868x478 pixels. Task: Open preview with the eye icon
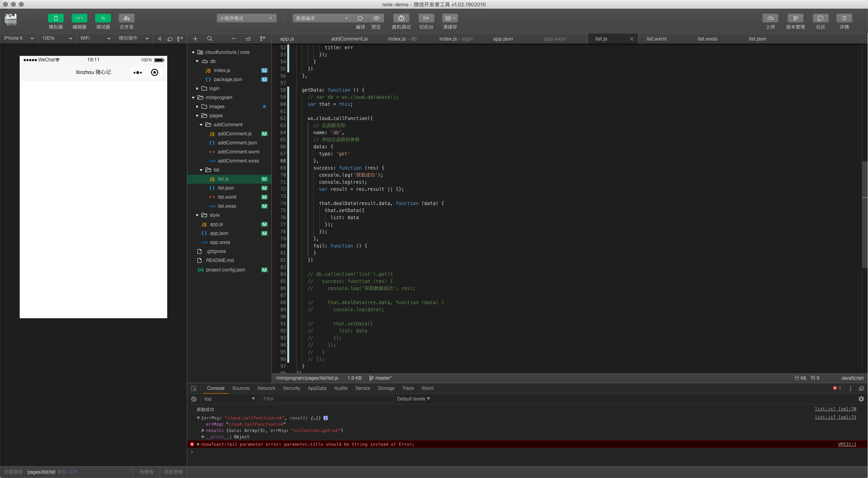(x=376, y=18)
